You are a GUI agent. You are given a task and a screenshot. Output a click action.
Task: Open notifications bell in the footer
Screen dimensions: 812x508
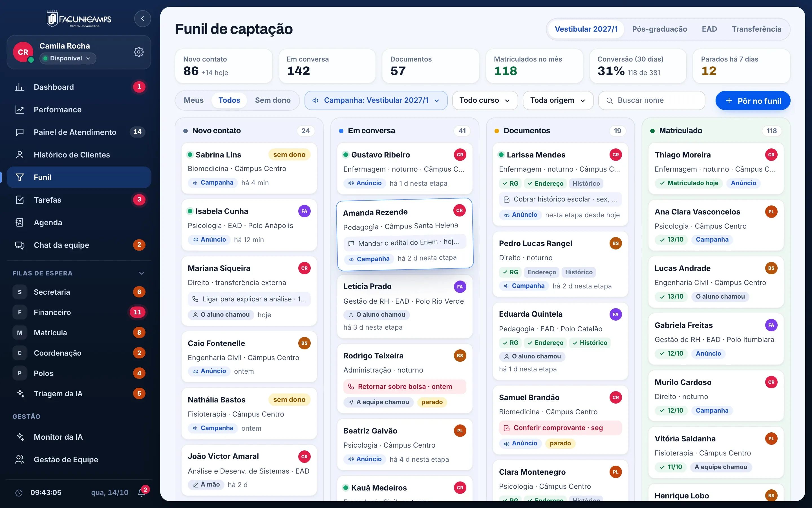(142, 492)
